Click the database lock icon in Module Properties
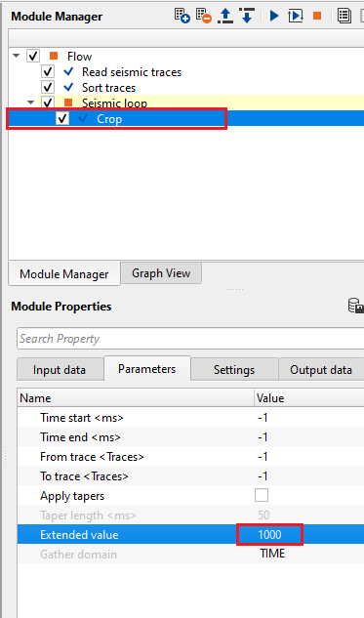 pos(356,306)
